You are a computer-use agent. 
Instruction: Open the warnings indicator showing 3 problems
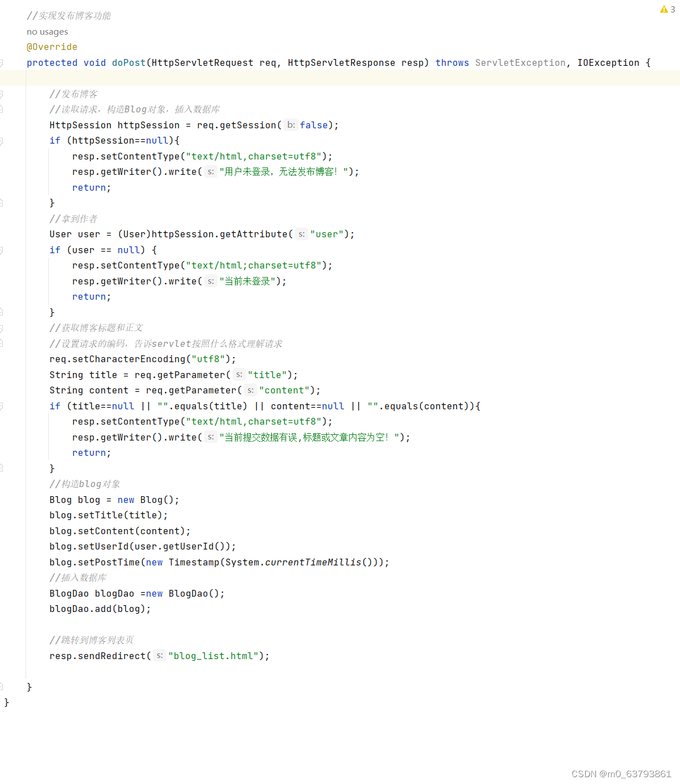point(668,9)
